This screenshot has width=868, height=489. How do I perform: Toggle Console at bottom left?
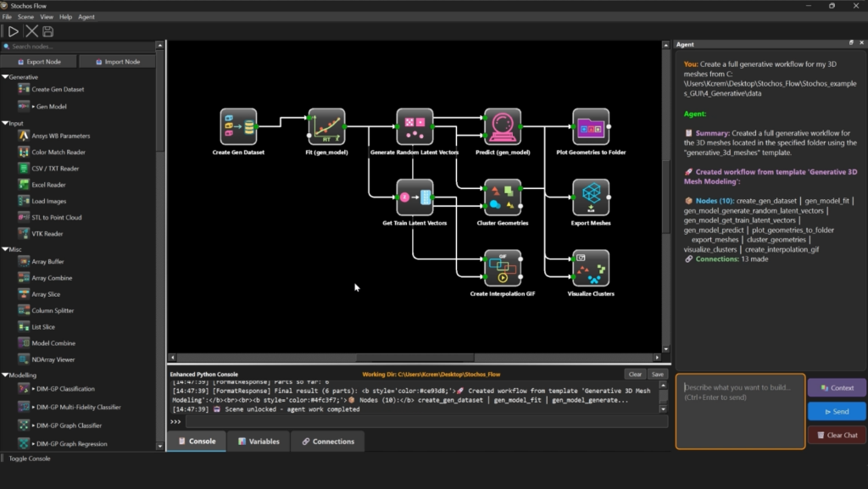click(x=30, y=458)
